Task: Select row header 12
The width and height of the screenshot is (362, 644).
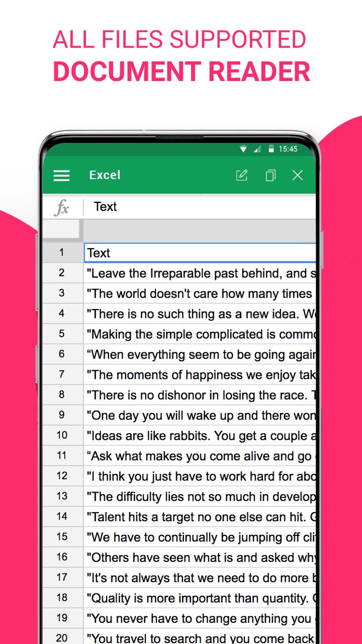Action: coord(62,476)
